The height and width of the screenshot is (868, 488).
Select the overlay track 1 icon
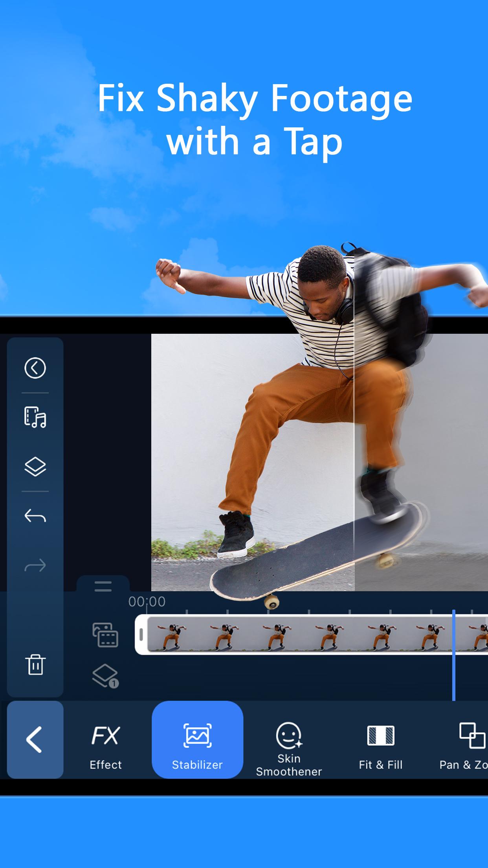click(105, 676)
